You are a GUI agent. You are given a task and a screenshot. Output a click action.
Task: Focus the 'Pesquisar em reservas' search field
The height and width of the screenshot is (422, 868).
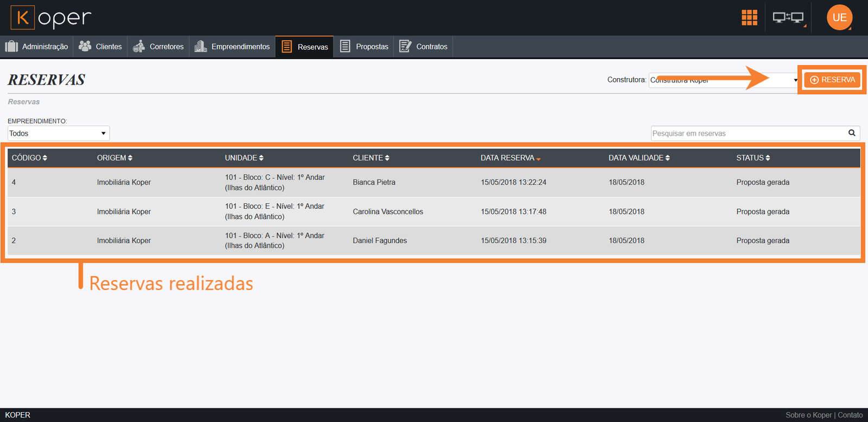748,133
